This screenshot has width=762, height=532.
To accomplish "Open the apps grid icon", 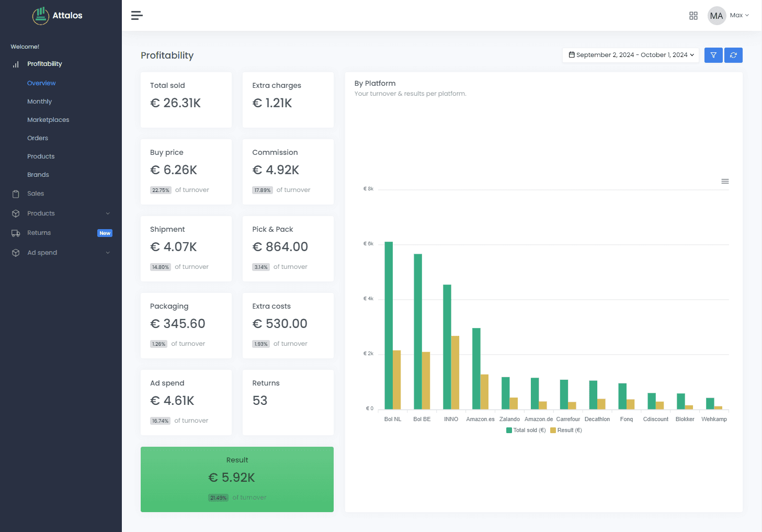I will click(693, 16).
